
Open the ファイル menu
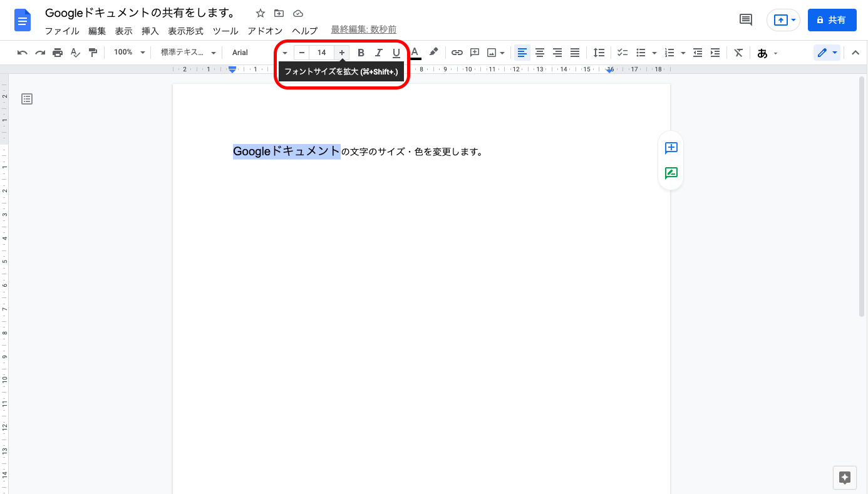[62, 31]
